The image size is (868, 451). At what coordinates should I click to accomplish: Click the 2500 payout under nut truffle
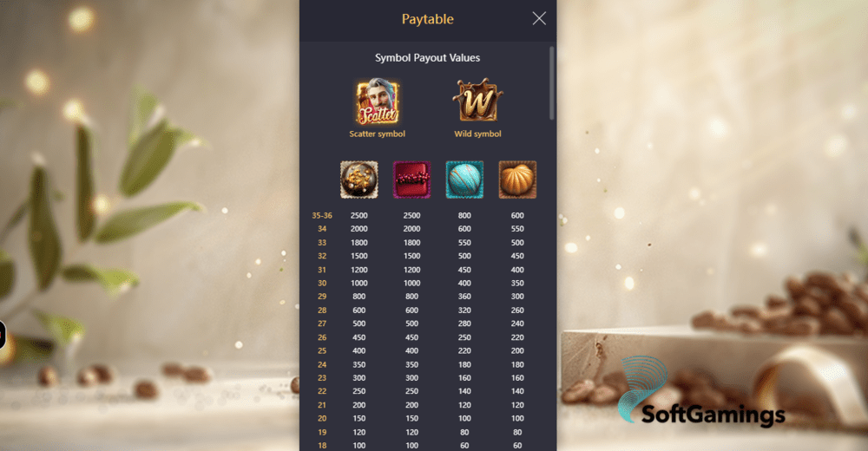358,215
